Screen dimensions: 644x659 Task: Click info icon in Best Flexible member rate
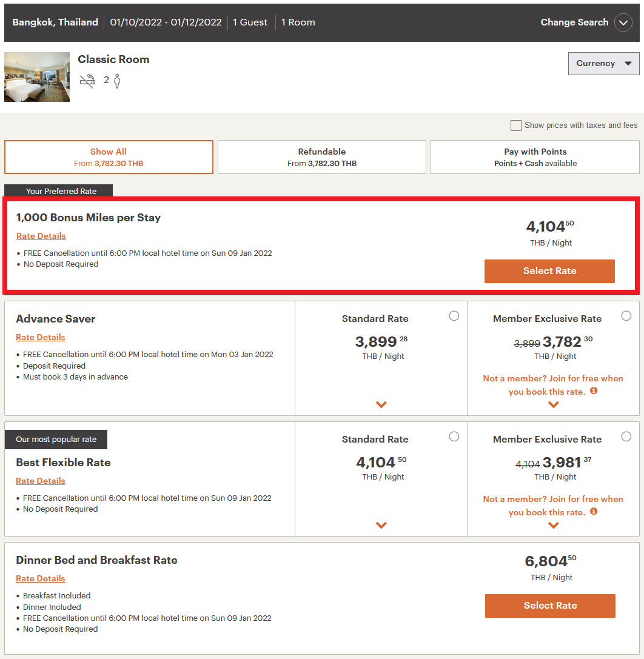(x=594, y=512)
